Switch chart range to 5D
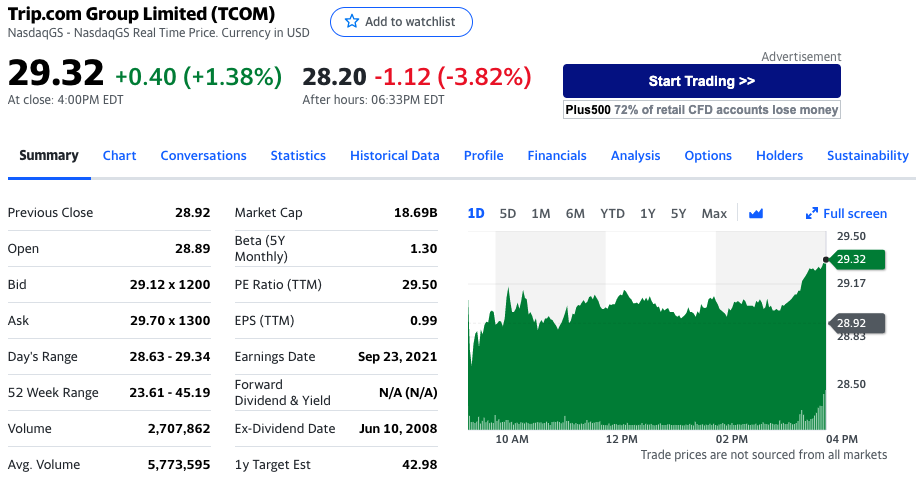 click(x=508, y=213)
